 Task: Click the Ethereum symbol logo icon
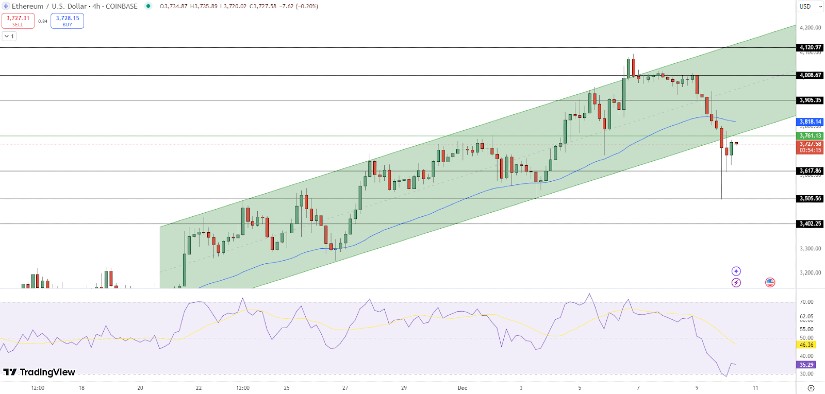5,6
